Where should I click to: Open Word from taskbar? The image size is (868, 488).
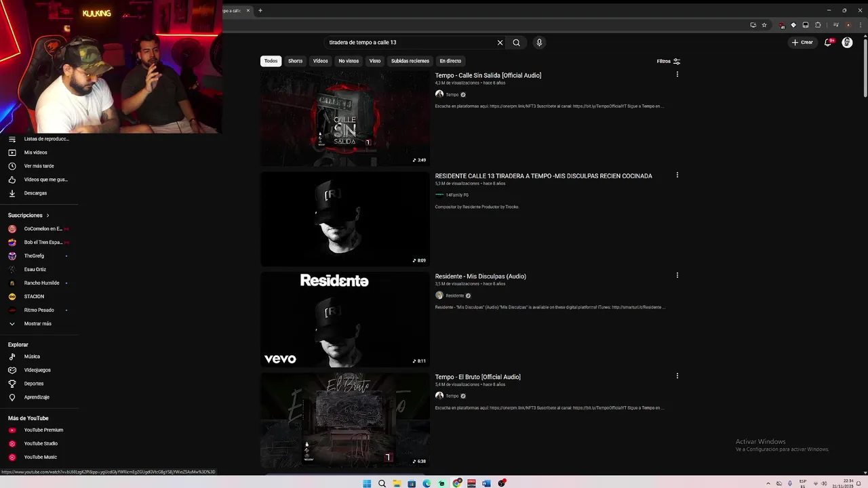point(486,483)
